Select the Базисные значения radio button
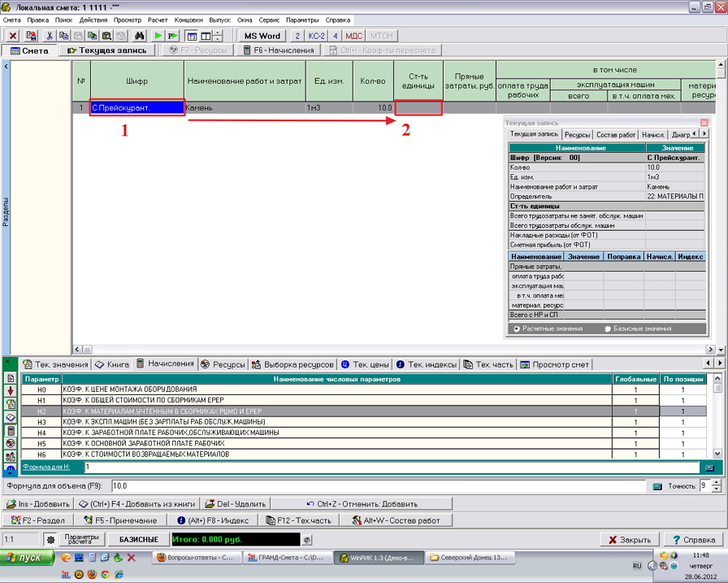The width and height of the screenshot is (728, 583). coord(608,328)
